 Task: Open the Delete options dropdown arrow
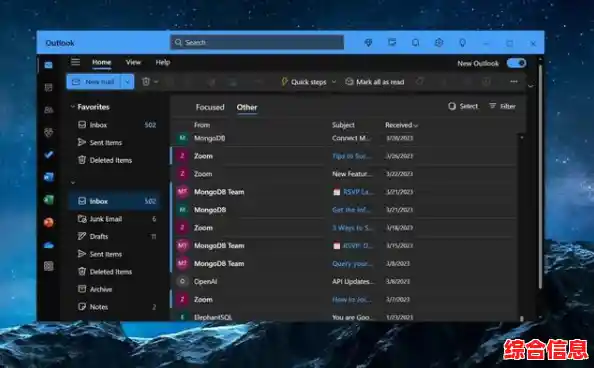point(156,82)
